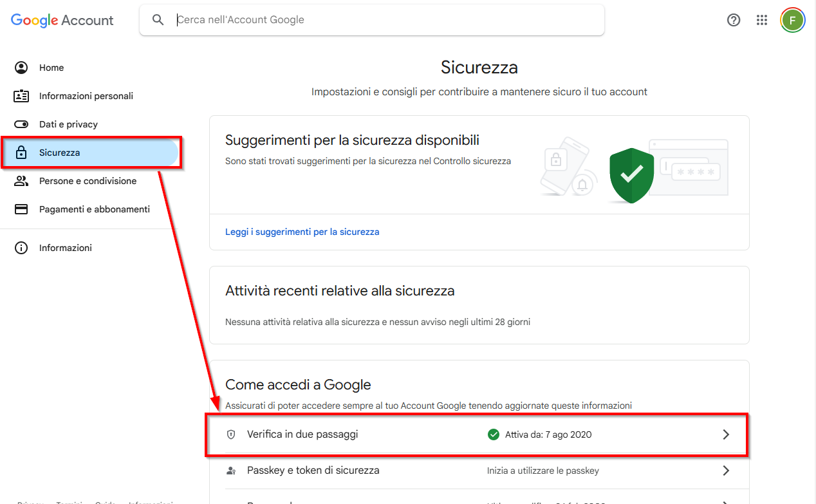Click the green security shield illustration

tap(631, 174)
